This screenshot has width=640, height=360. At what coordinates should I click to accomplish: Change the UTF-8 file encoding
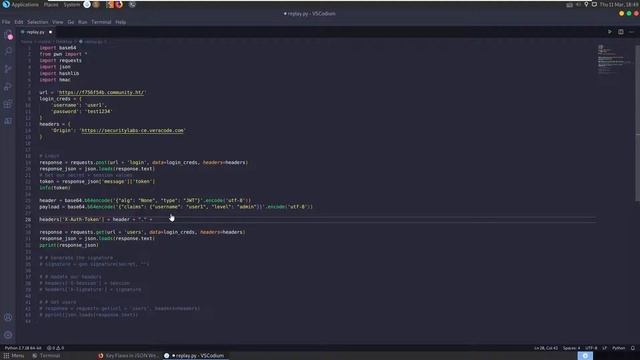(x=591, y=348)
